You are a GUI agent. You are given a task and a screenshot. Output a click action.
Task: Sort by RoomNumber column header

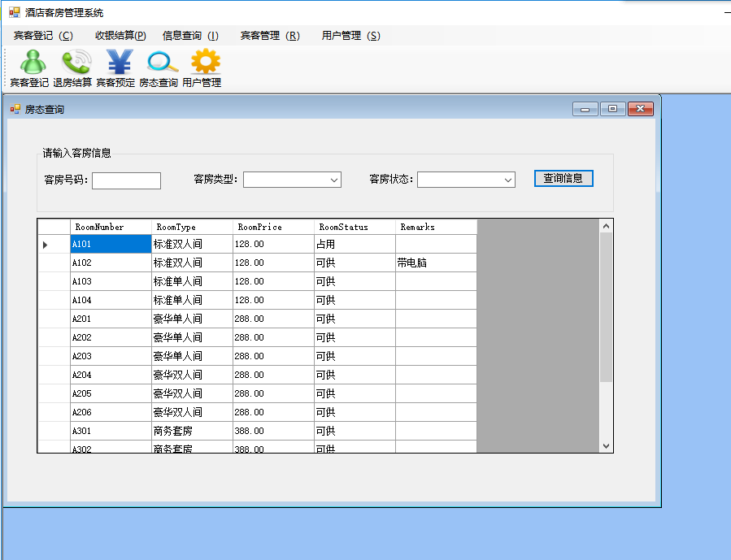[x=111, y=227]
